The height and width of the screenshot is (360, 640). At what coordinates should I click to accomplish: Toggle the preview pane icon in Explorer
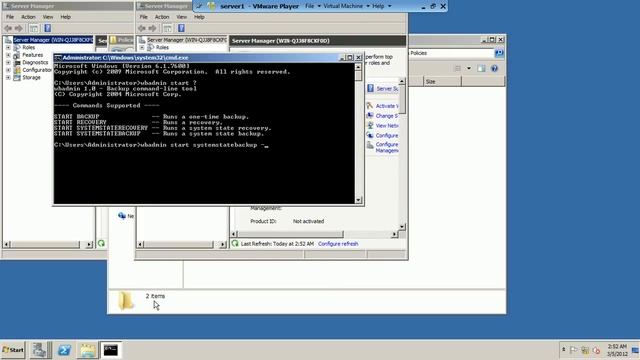[x=481, y=69]
